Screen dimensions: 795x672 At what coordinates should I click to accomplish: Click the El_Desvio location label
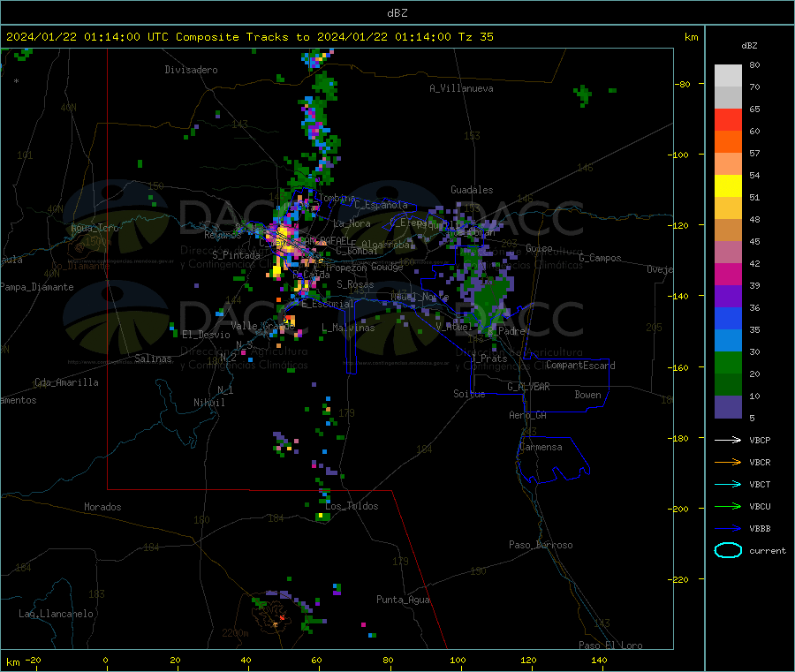[206, 335]
